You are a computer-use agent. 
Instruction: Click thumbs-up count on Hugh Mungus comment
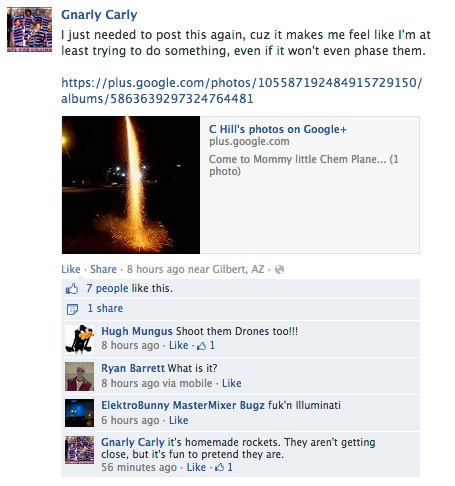[206, 346]
